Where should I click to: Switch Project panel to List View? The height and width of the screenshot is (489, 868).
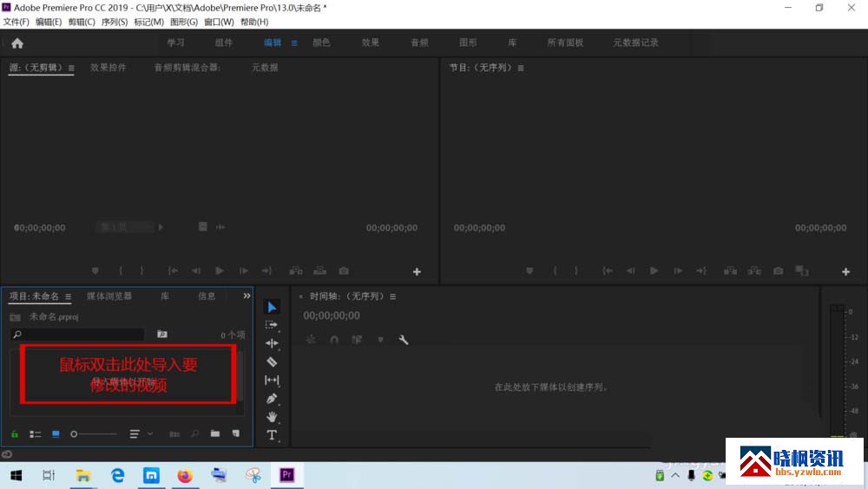(x=36, y=434)
